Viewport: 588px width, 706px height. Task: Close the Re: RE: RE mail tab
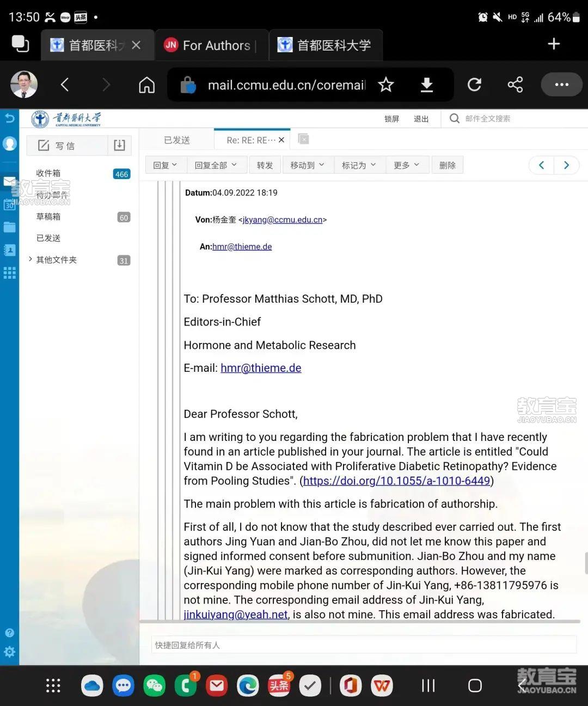pyautogui.click(x=281, y=140)
